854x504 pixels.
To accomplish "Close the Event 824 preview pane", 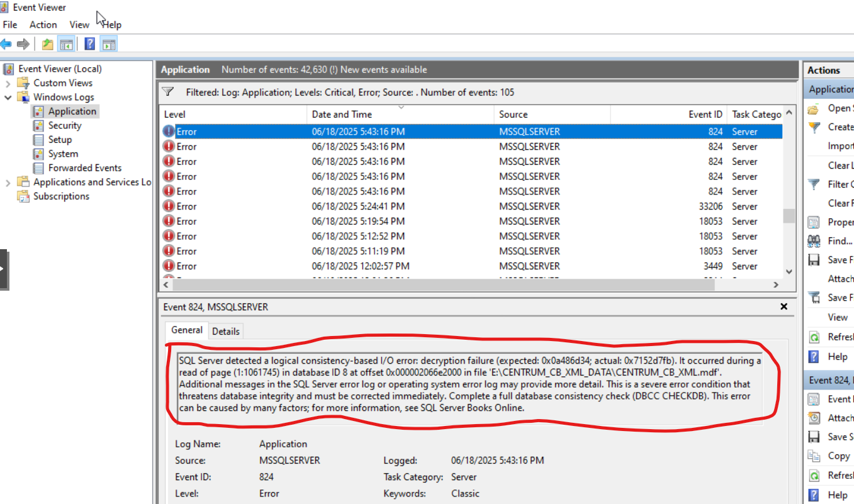I will click(x=784, y=306).
